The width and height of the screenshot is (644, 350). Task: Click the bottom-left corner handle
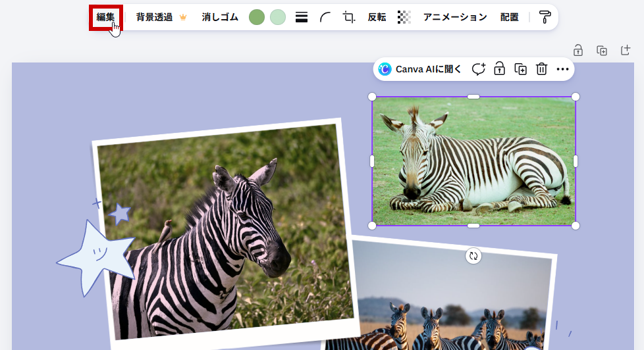coord(372,226)
